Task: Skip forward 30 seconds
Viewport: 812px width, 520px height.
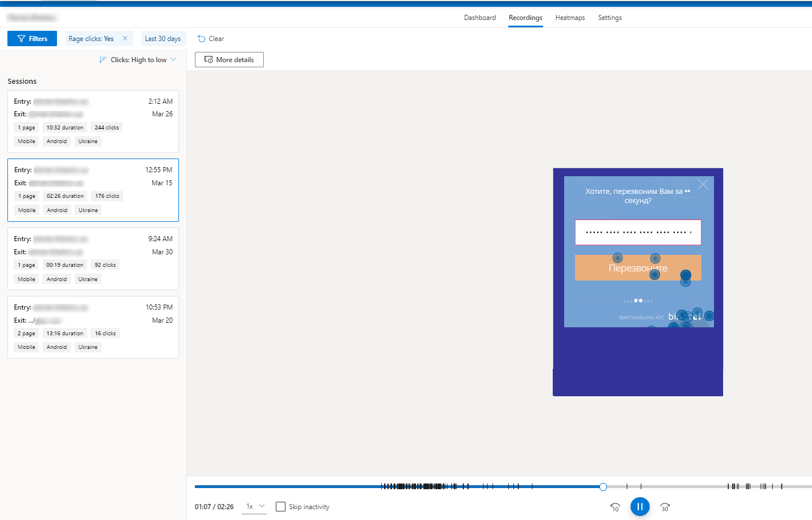Action: [x=665, y=507]
